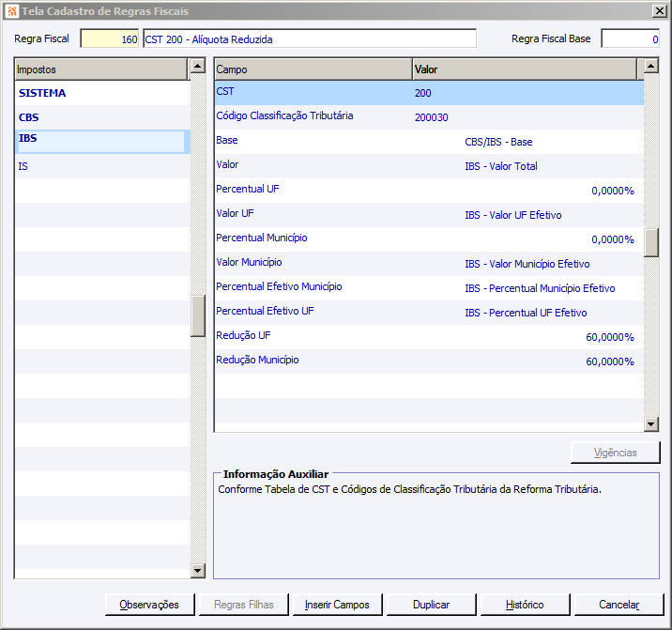Close the Tela Cadastro de Regras Fiscais window

tap(659, 11)
